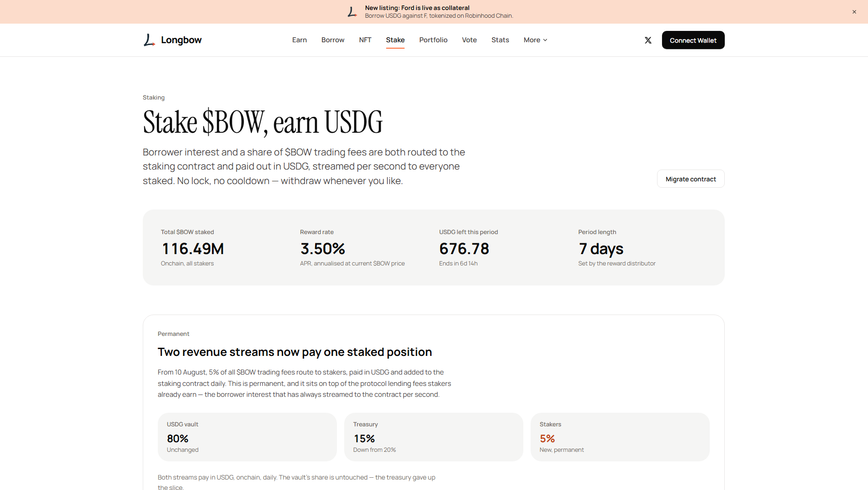868x490 pixels.
Task: Select the NFT nav item
Action: click(365, 40)
